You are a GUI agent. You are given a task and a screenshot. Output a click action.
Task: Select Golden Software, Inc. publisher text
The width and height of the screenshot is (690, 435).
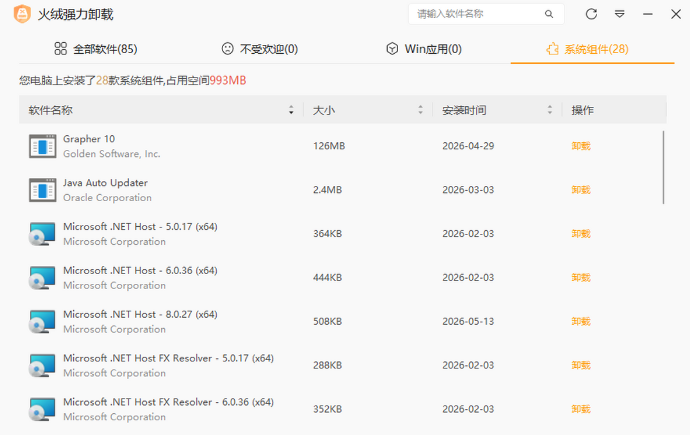(x=112, y=154)
